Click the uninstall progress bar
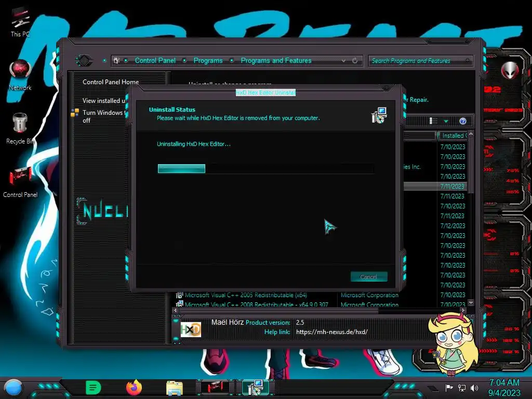This screenshot has height=399, width=532. 265,169
